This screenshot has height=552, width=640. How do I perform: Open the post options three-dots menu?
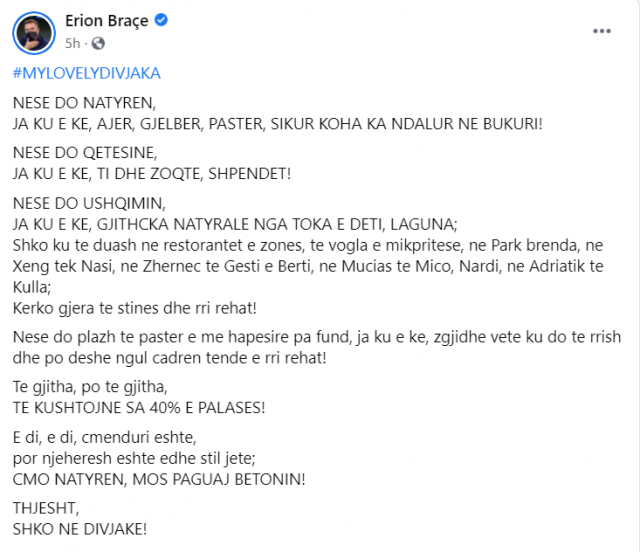[602, 31]
